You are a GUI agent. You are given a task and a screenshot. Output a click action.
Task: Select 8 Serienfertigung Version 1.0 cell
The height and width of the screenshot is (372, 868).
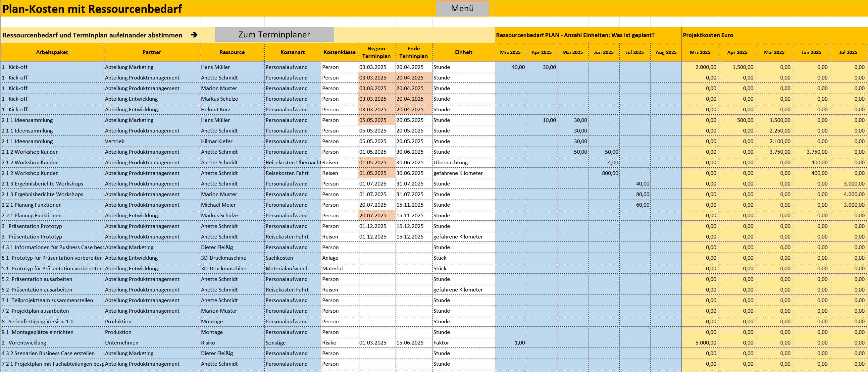[52, 321]
